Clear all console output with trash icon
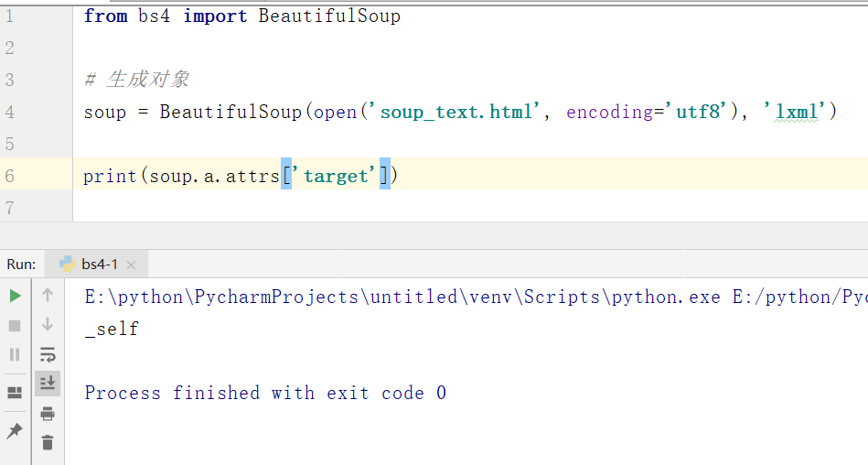Image resolution: width=868 pixels, height=465 pixels. click(48, 442)
